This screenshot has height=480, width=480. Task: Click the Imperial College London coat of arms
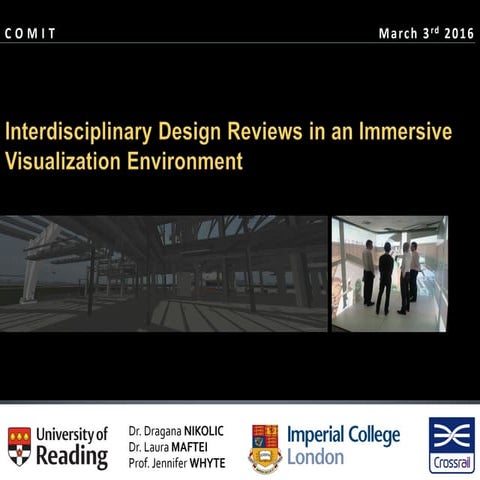tap(265, 449)
